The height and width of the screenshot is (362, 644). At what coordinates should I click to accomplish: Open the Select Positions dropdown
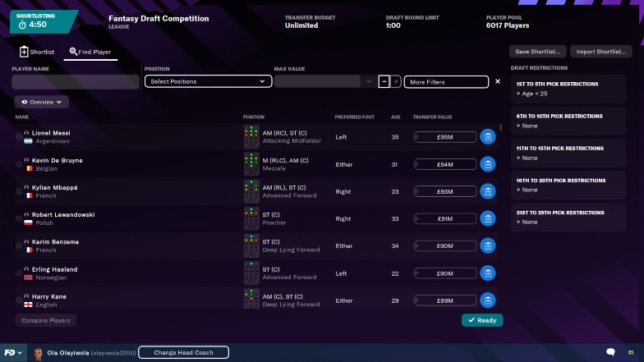point(208,81)
